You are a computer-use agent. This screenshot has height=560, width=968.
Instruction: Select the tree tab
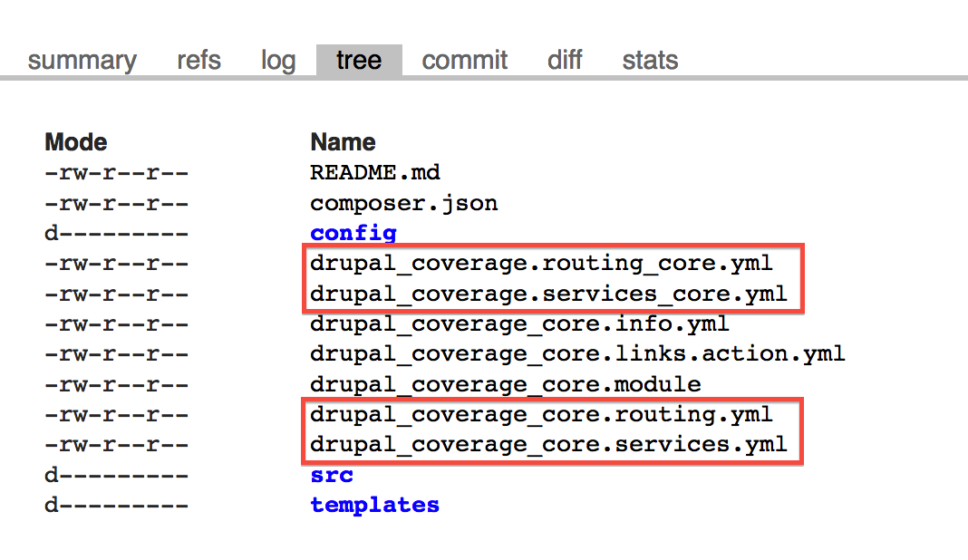pos(359,60)
